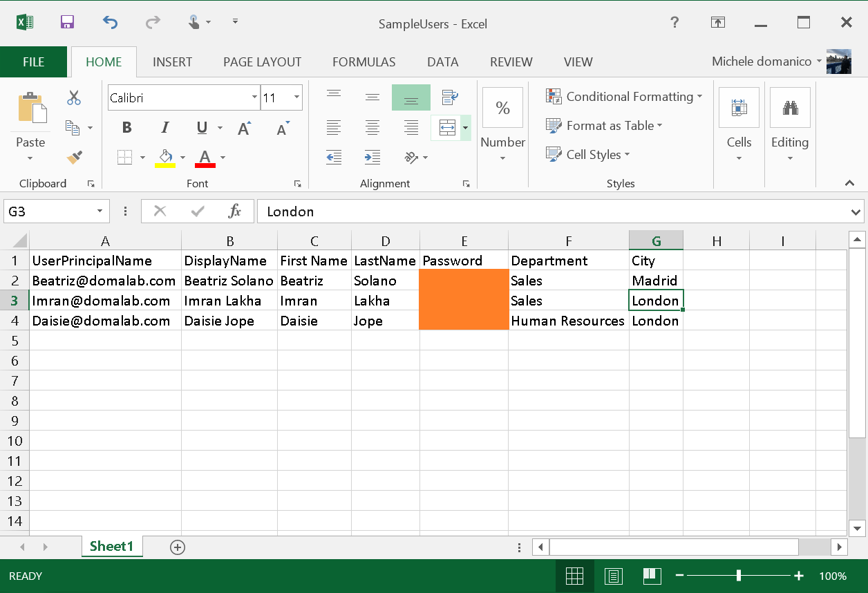
Task: Select cell containing Human Resources
Action: [568, 321]
